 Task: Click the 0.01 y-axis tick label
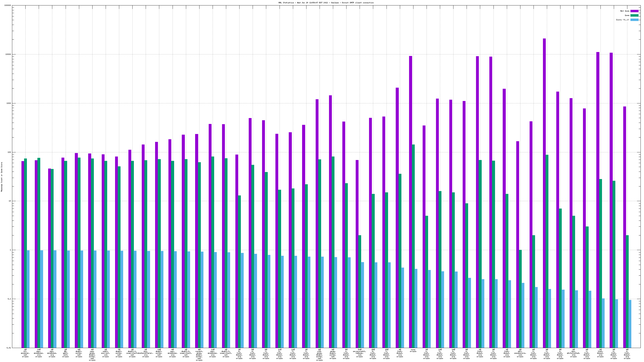click(9, 348)
